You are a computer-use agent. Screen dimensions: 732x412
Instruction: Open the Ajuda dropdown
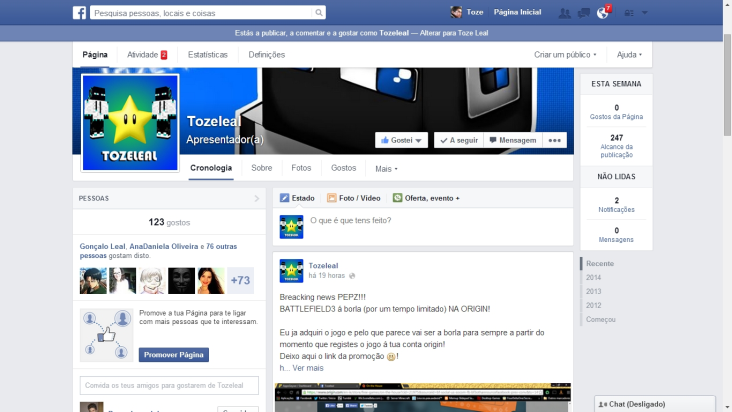tap(629, 55)
